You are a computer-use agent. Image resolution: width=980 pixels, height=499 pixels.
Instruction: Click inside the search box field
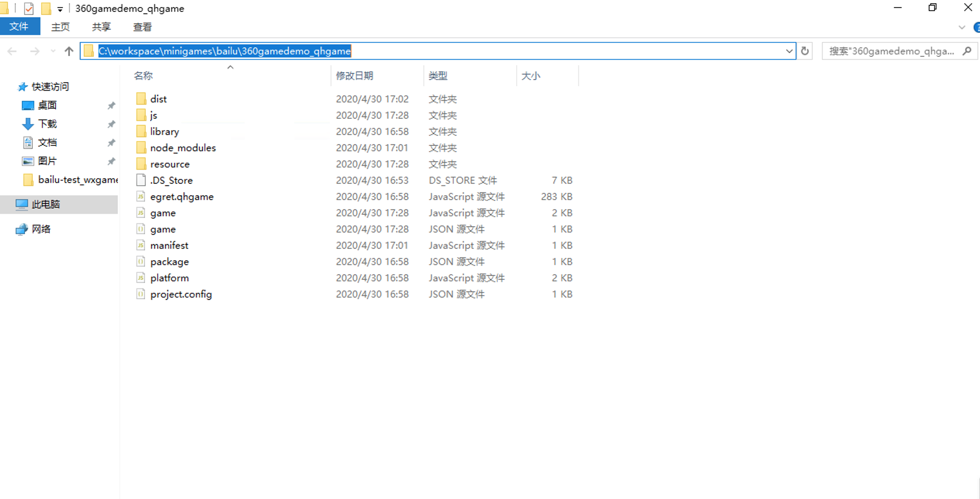tap(890, 51)
